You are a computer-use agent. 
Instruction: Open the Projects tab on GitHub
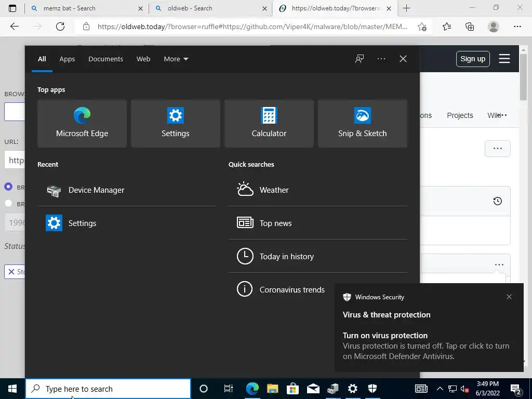pyautogui.click(x=460, y=115)
